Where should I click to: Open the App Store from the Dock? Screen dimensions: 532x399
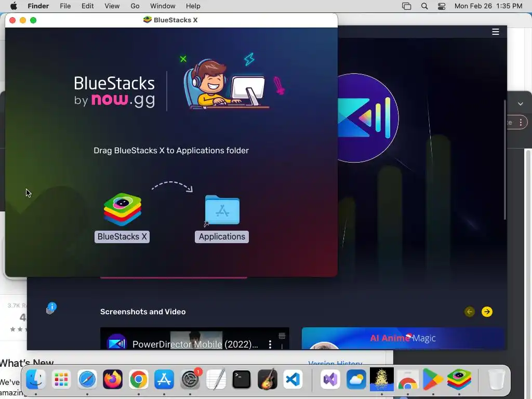[x=164, y=379]
